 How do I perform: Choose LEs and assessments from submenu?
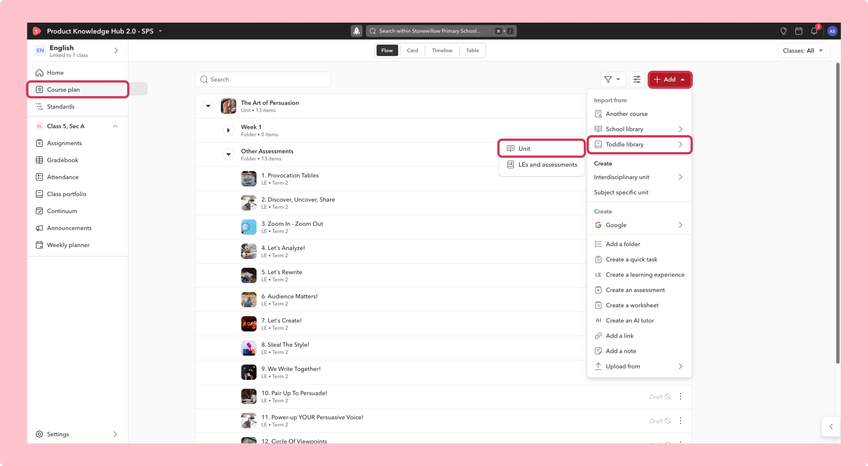tap(542, 165)
